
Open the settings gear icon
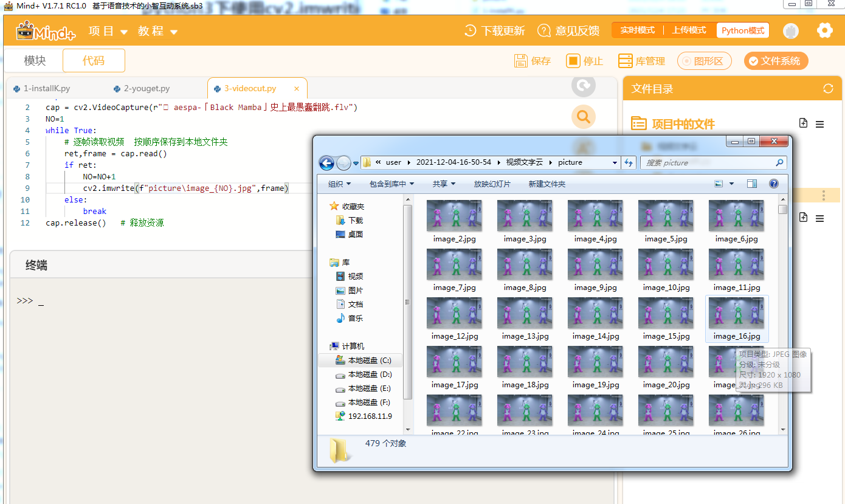click(x=824, y=30)
